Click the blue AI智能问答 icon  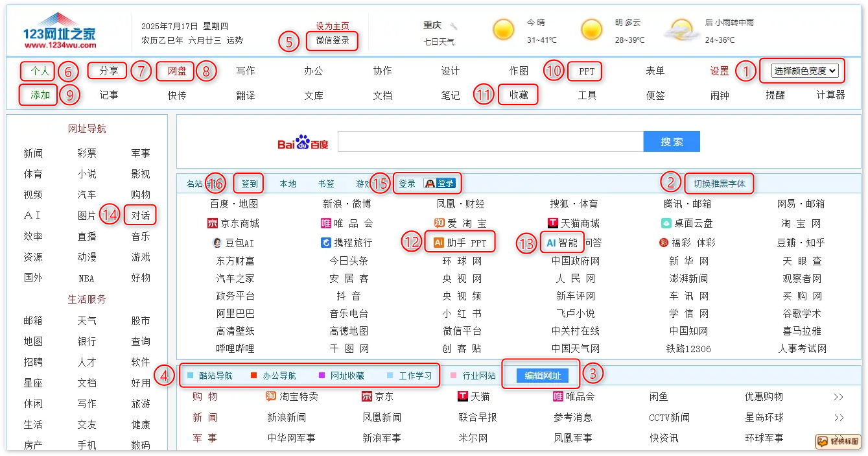point(551,243)
